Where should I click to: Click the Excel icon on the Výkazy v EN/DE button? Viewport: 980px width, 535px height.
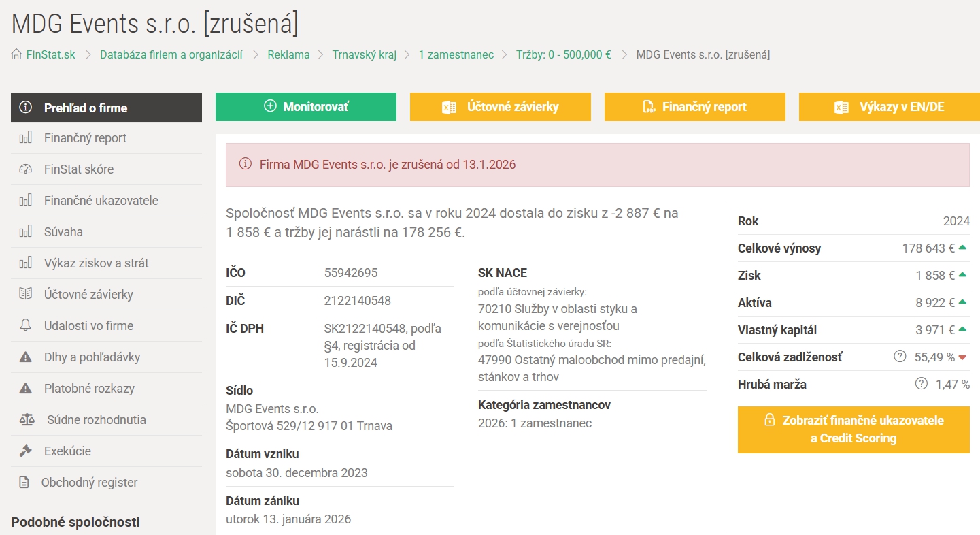[x=842, y=106]
